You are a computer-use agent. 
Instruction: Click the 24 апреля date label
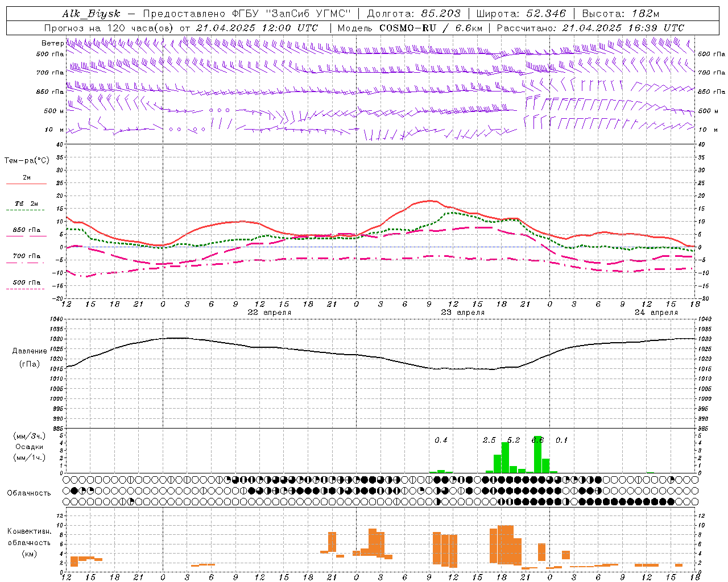click(x=656, y=313)
